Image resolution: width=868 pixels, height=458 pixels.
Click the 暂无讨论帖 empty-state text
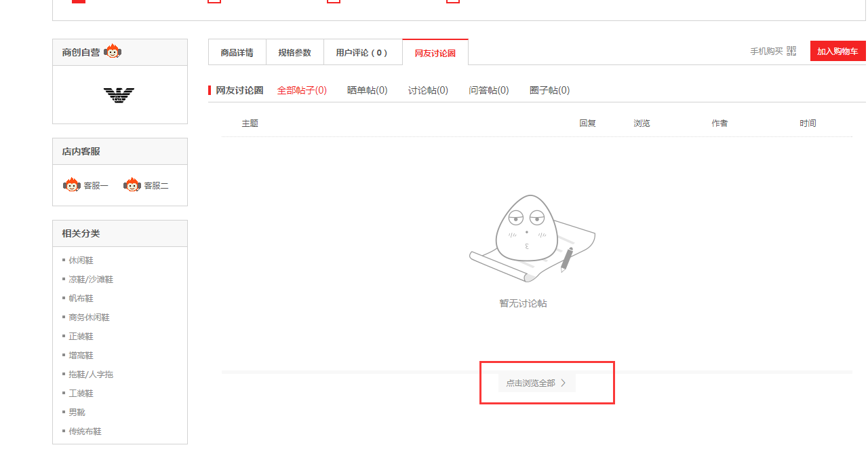coord(523,303)
